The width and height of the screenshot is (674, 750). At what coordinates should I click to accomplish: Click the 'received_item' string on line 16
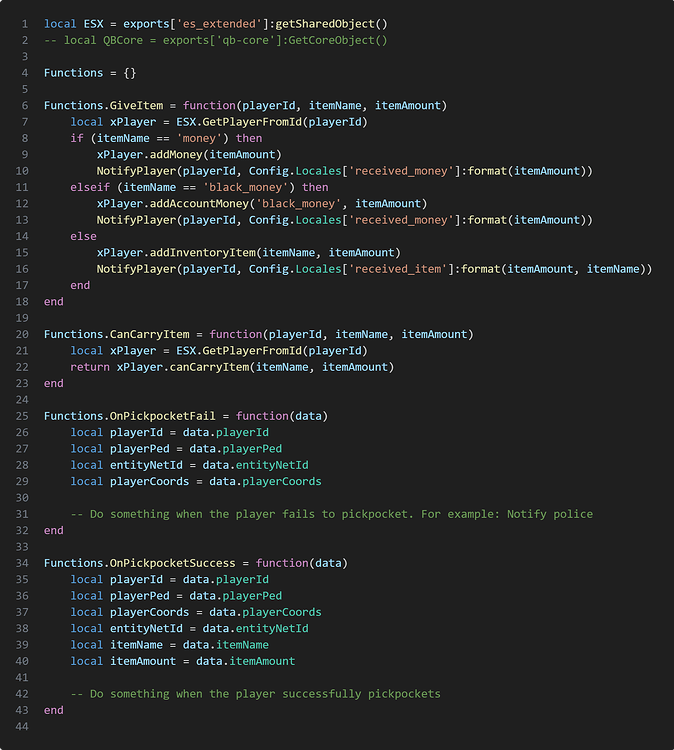398,269
